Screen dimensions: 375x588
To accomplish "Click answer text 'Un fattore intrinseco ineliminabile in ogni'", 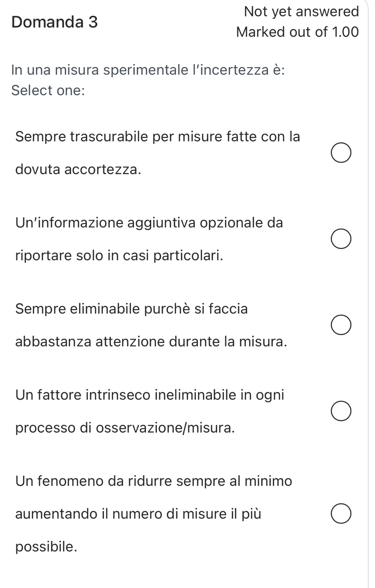I will pos(150,395).
